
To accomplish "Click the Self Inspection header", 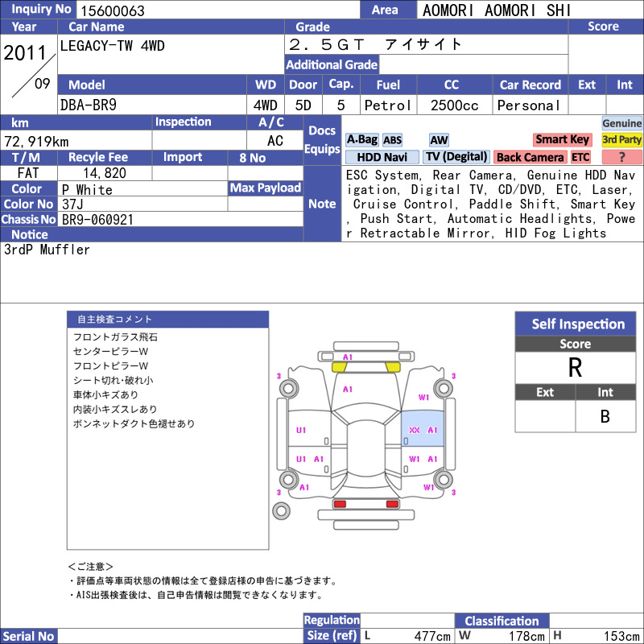I will 576,324.
